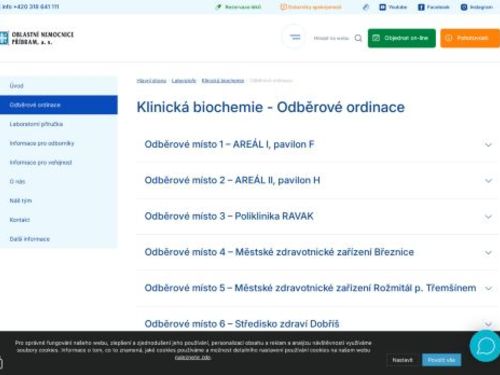Click the magnifier search icon

point(358,38)
